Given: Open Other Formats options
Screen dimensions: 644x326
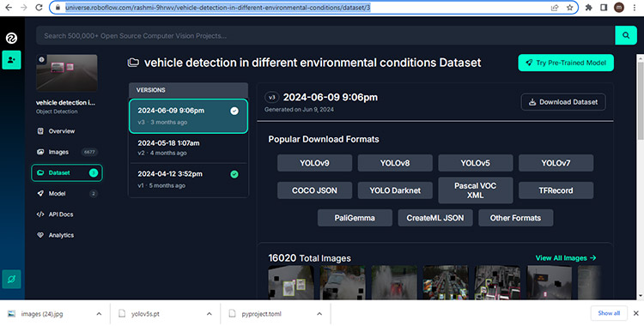Looking at the screenshot, I should [516, 218].
